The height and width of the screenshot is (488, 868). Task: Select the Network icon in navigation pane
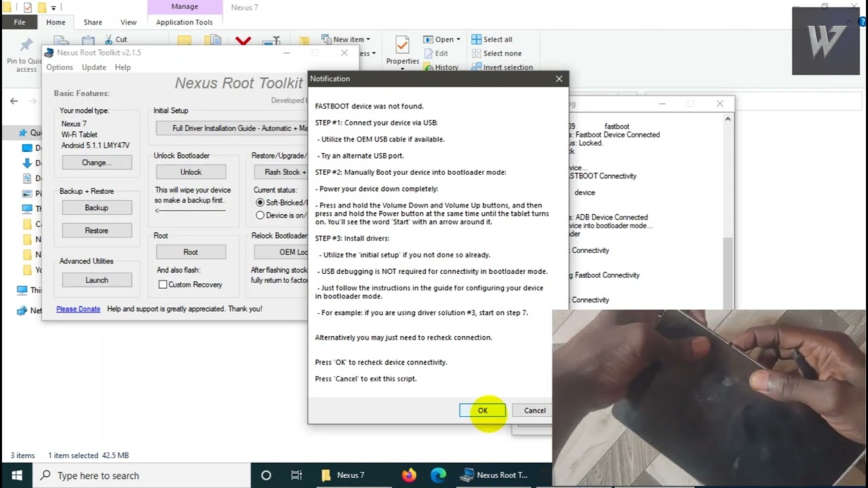click(22, 310)
